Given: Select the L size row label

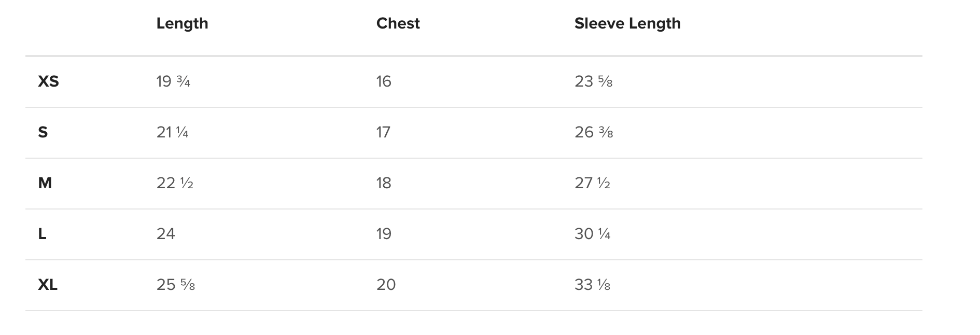Looking at the screenshot, I should 43,234.
